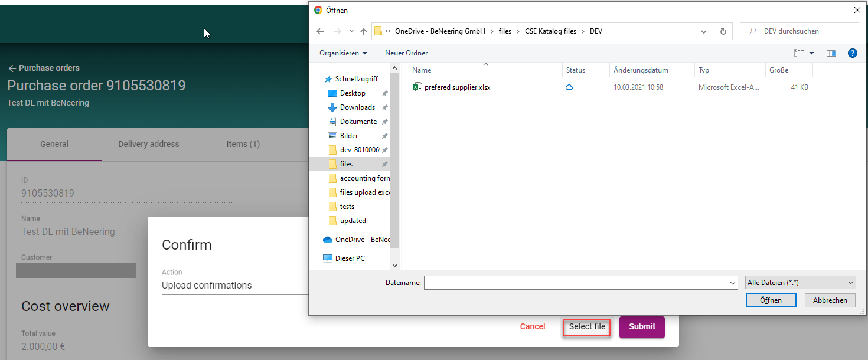Screen dimensions: 868x360
Task: Change view layout icon in dialog
Action: [x=800, y=53]
